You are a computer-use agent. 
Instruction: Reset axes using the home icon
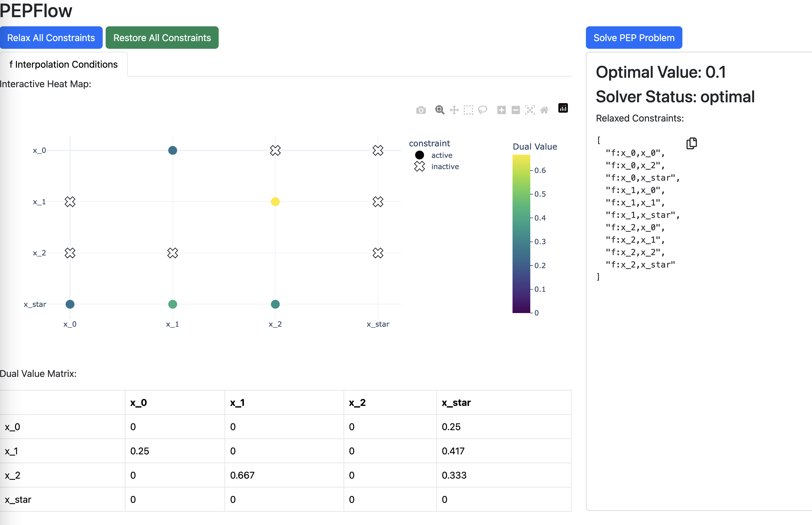pyautogui.click(x=544, y=110)
